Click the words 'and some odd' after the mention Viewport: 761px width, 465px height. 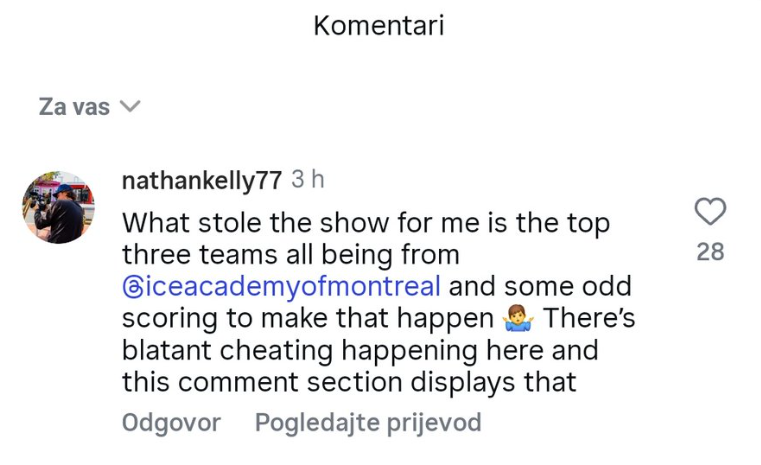[x=539, y=286]
